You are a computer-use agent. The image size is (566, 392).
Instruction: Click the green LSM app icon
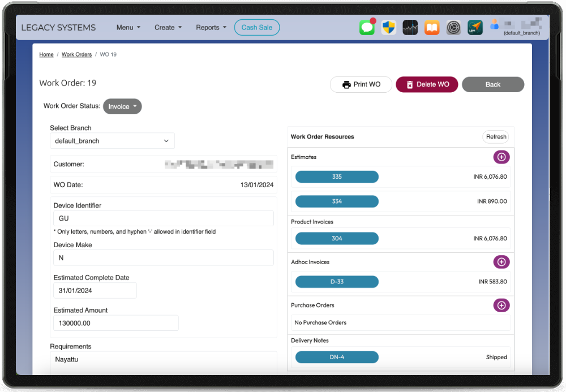click(475, 27)
